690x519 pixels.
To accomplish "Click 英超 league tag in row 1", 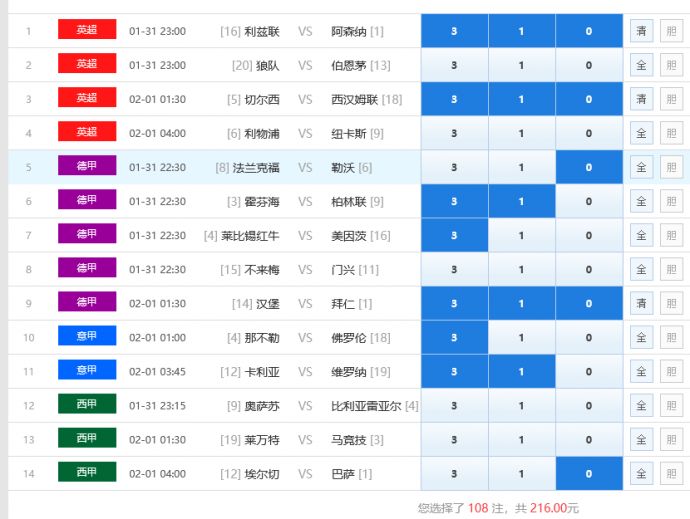I will 87,31.
